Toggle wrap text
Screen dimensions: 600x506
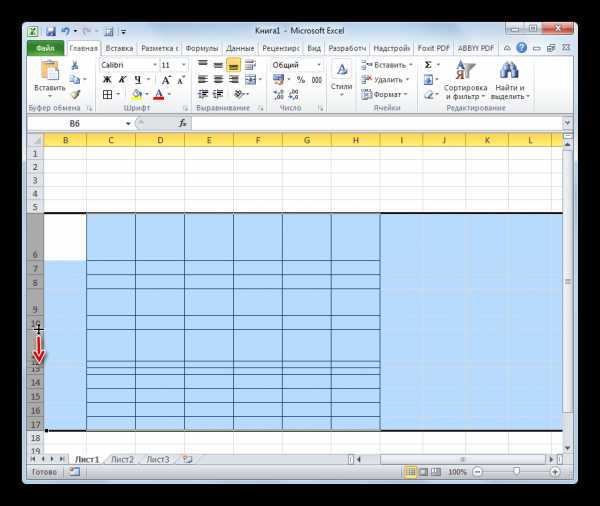pyautogui.click(x=250, y=65)
